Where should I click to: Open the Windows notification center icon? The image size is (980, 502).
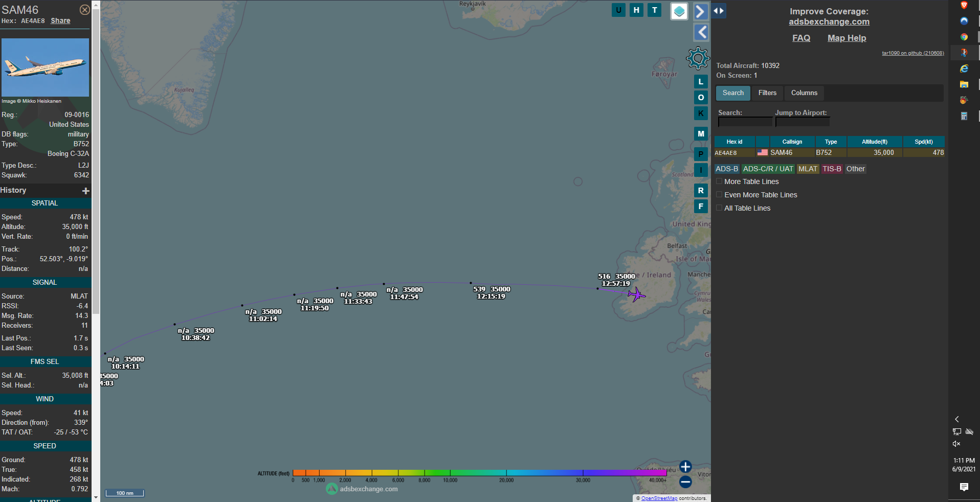pos(964,487)
